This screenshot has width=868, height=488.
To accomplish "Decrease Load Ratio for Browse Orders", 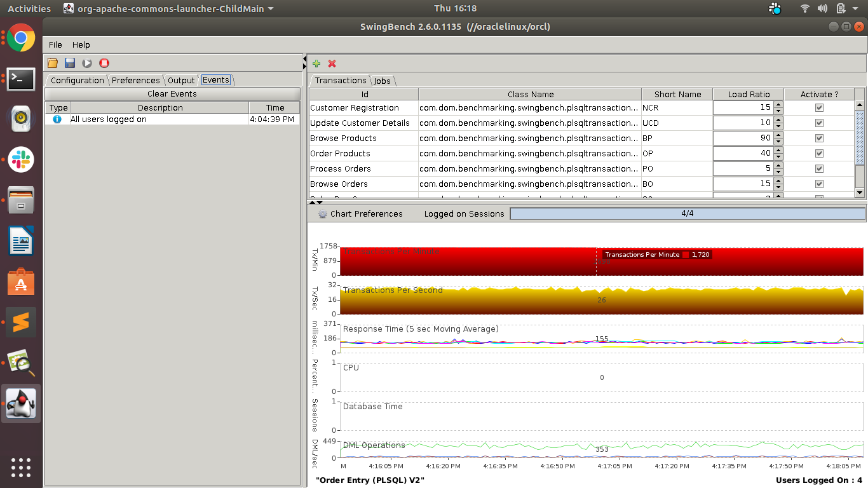I will pyautogui.click(x=778, y=187).
